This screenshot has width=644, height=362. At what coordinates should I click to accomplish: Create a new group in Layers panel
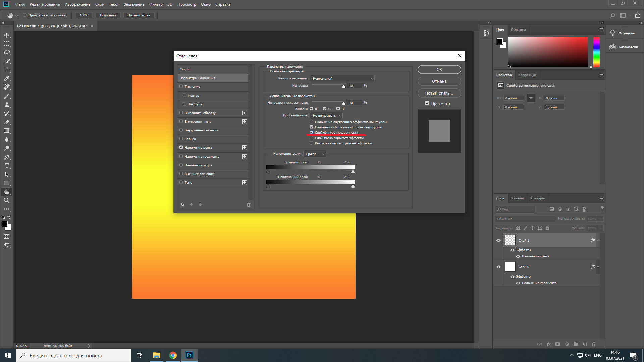576,344
